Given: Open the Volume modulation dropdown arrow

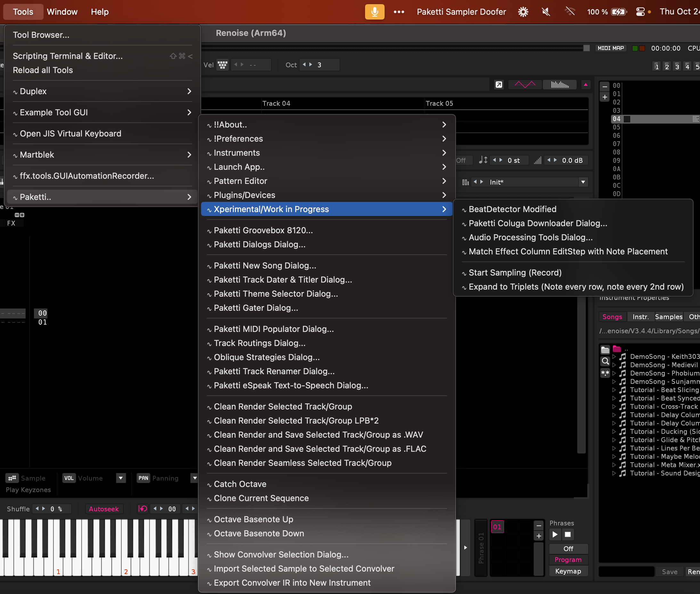Looking at the screenshot, I should coord(121,478).
